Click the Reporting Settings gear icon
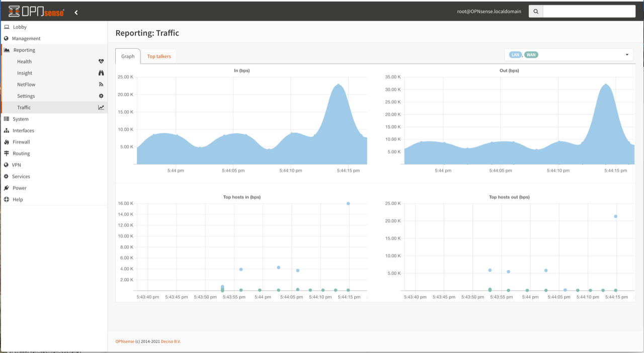The image size is (644, 353). pyautogui.click(x=101, y=96)
